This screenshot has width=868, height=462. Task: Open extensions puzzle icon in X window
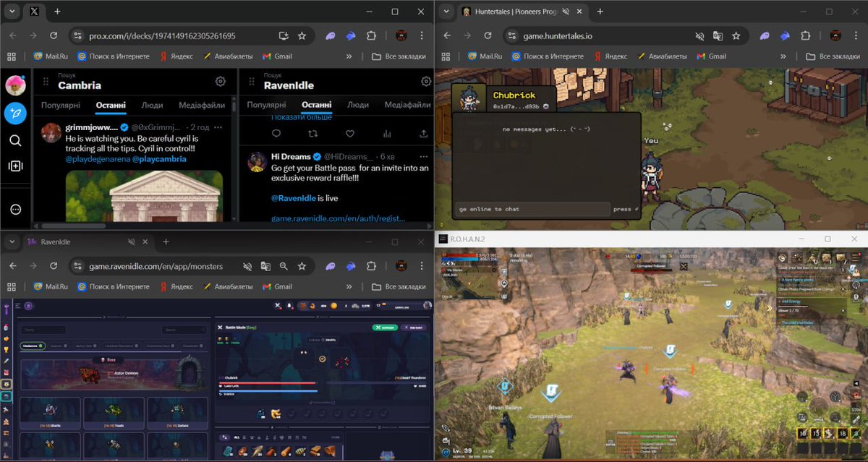click(372, 35)
